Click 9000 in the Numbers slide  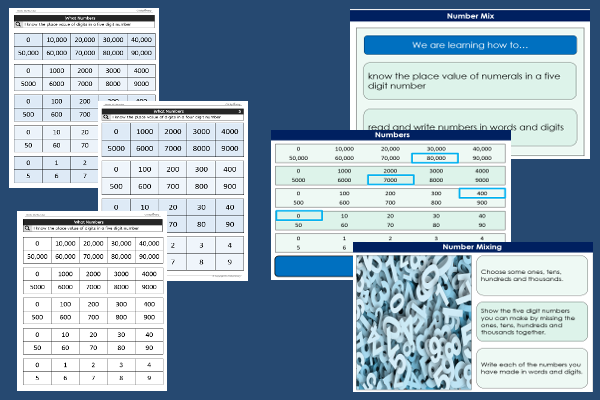[482, 180]
